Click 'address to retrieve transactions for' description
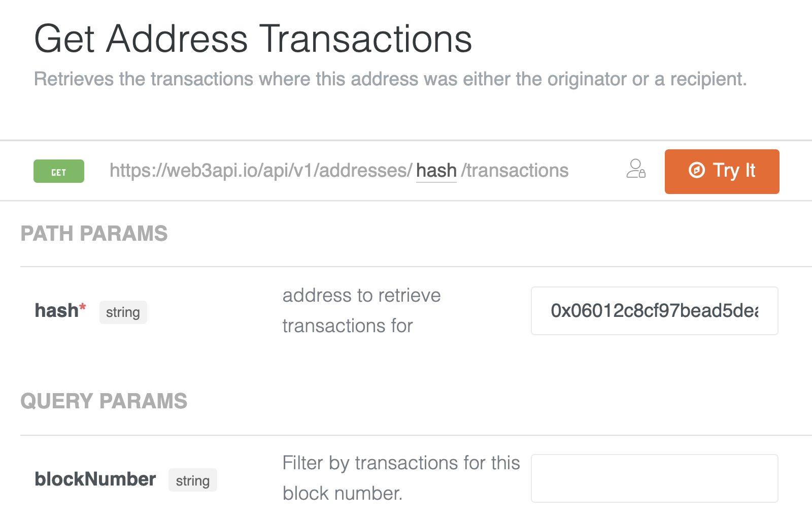The width and height of the screenshot is (812, 517). click(361, 310)
